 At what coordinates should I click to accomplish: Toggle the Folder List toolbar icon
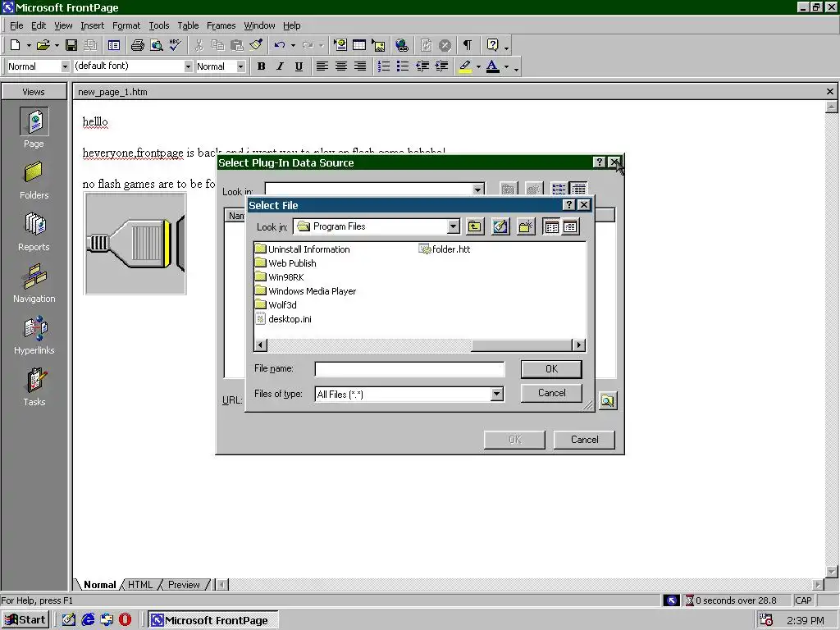point(113,46)
